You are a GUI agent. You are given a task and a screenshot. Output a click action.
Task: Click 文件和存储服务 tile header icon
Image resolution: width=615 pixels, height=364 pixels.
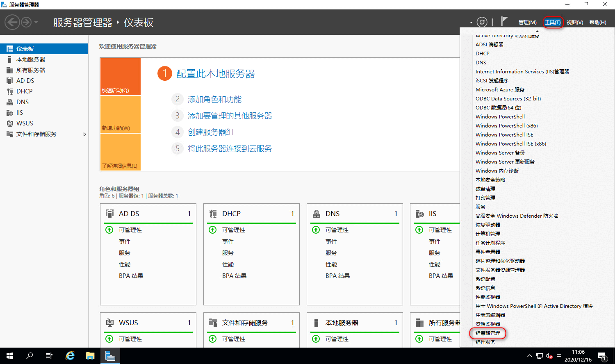tap(213, 323)
